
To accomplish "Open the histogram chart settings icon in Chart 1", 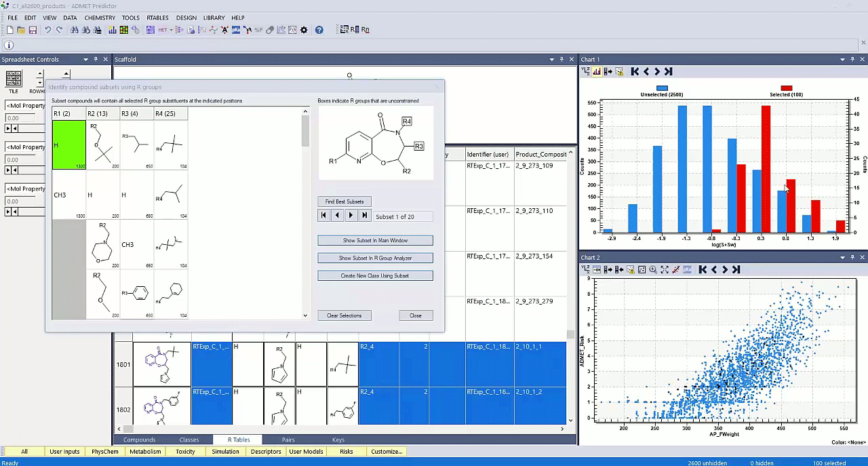I will pos(597,71).
